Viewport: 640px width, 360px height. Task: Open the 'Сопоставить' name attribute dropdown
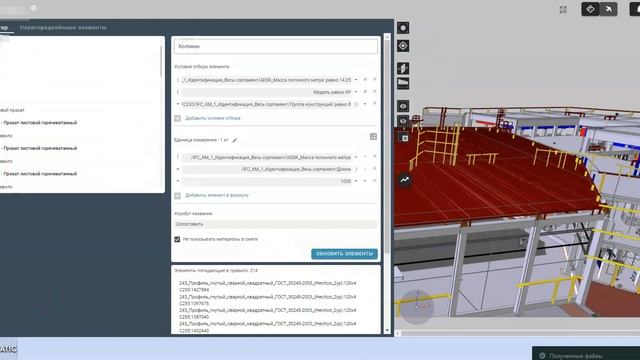pyautogui.click(x=276, y=224)
